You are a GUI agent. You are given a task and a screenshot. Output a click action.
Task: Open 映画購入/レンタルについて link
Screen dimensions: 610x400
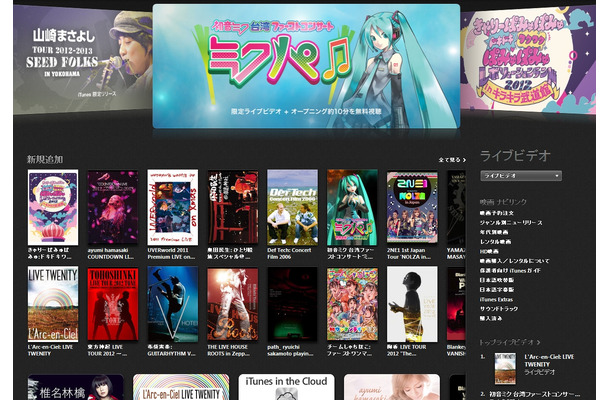(x=514, y=261)
